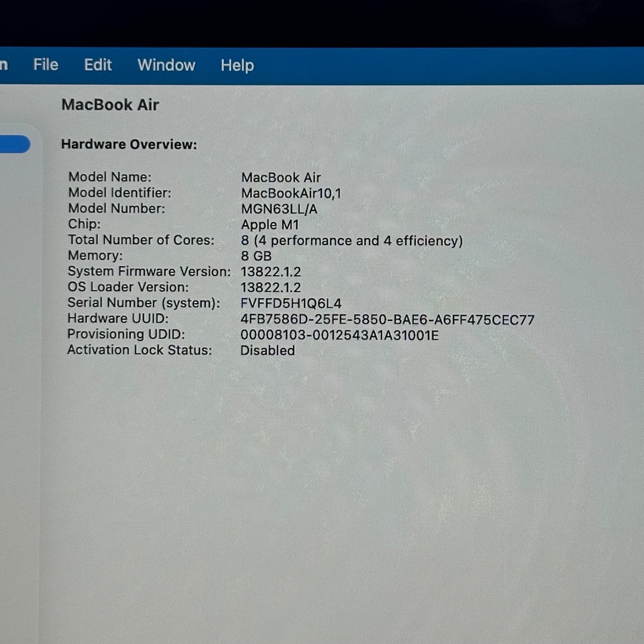Open the Help menu
This screenshot has width=644, height=644.
[x=237, y=65]
